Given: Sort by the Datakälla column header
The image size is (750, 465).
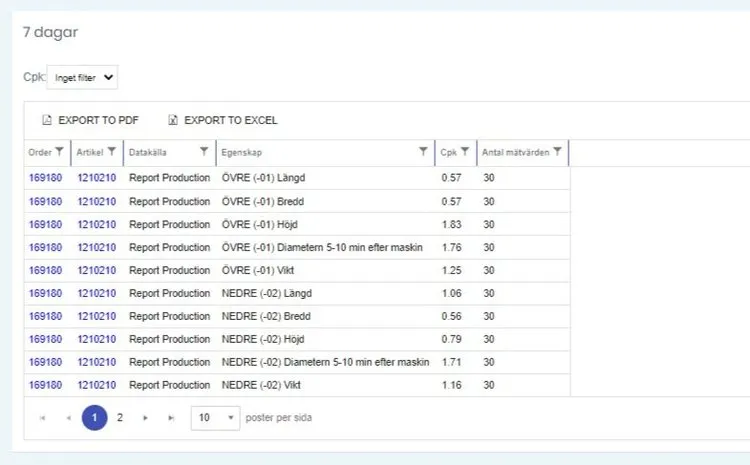Looking at the screenshot, I should [148, 153].
